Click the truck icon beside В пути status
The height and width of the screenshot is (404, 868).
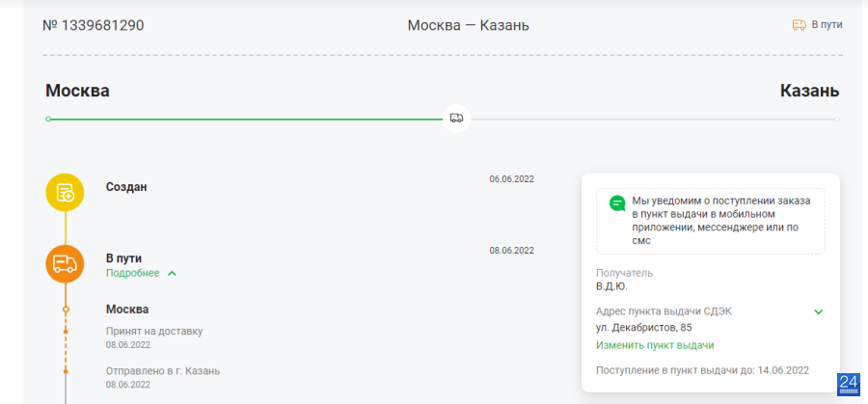point(799,25)
